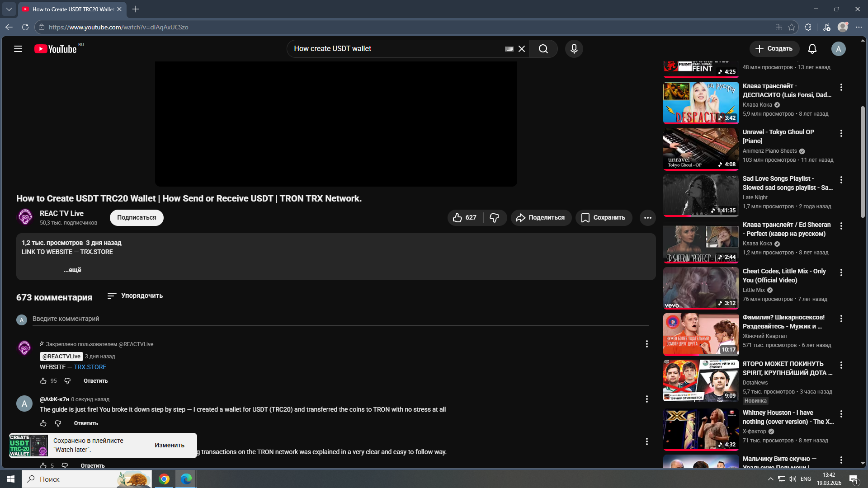Click the Подписаться subscribe button

(x=137, y=218)
